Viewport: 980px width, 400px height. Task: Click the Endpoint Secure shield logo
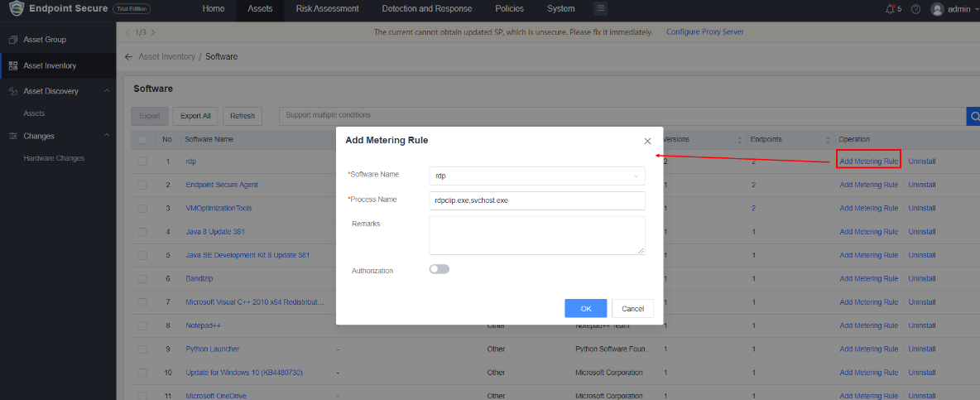pos(16,9)
